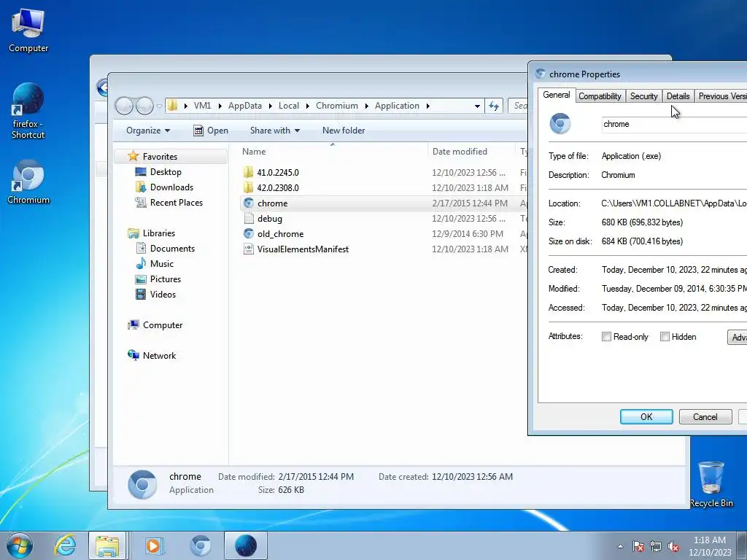Open the Videos library
Image resolution: width=747 pixels, height=560 pixels.
pos(163,295)
